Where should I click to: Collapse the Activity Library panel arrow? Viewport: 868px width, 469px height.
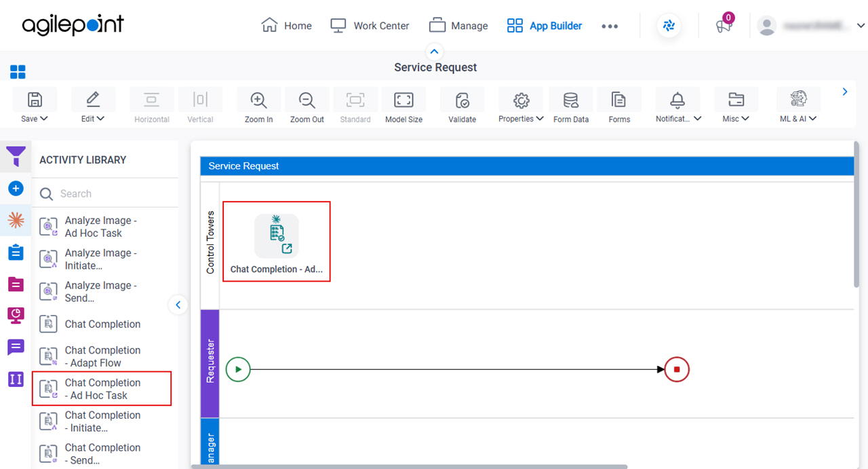click(178, 305)
